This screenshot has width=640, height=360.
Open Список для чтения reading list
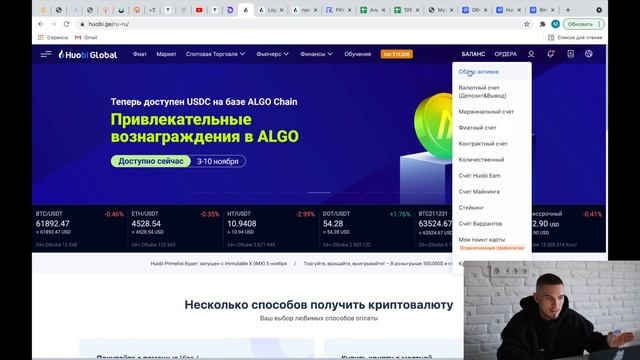click(575, 38)
